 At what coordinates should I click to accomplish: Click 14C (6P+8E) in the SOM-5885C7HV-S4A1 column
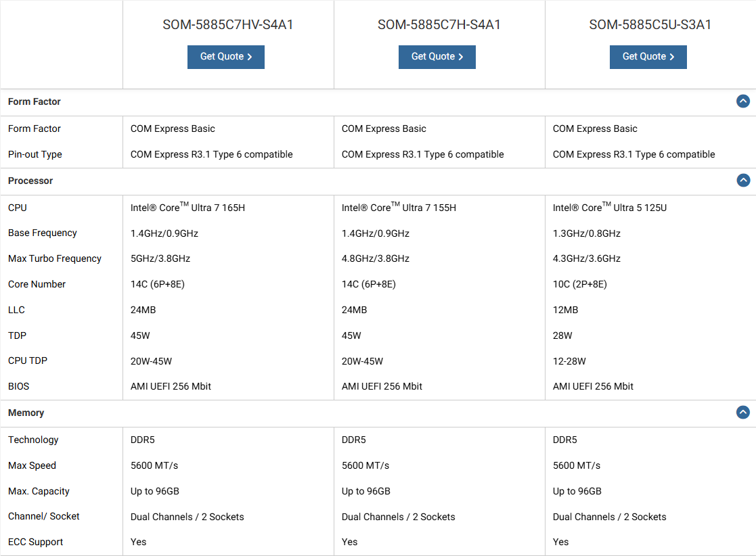[158, 284]
